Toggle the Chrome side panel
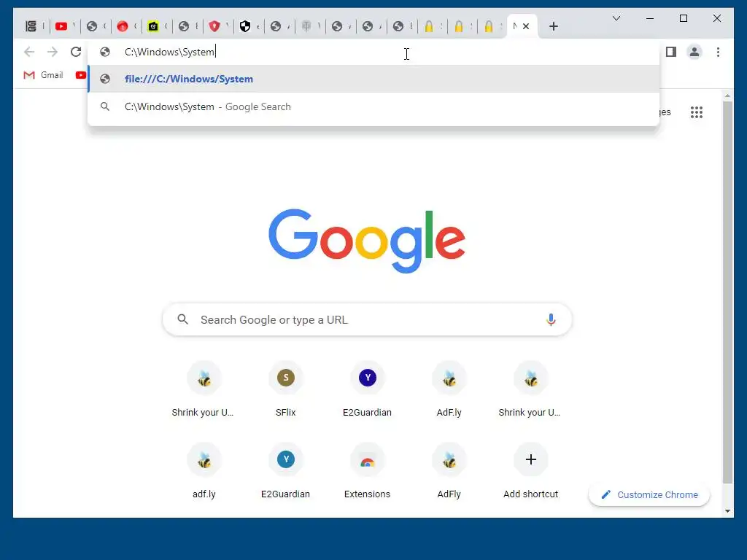The height and width of the screenshot is (560, 747). click(671, 52)
